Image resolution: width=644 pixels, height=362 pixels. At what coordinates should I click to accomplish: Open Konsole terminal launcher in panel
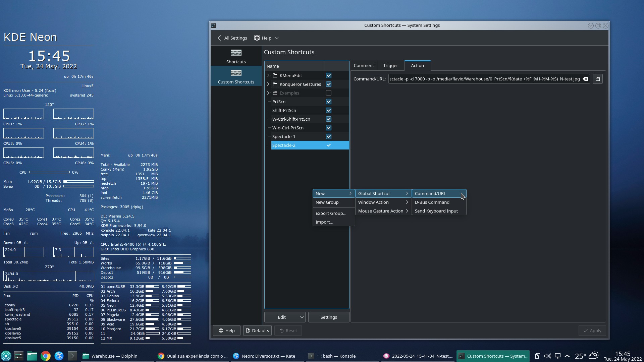point(72,356)
